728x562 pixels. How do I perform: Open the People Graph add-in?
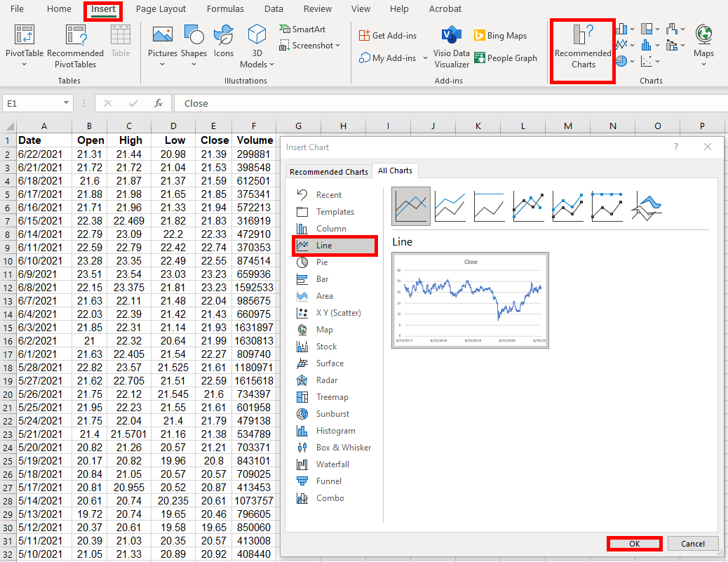coord(505,58)
